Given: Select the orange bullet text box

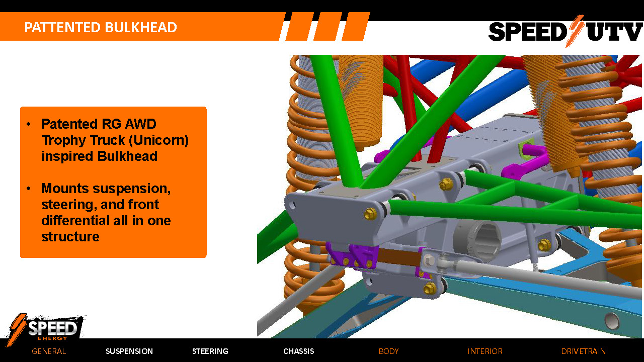Looking at the screenshot, I should pos(113,181).
